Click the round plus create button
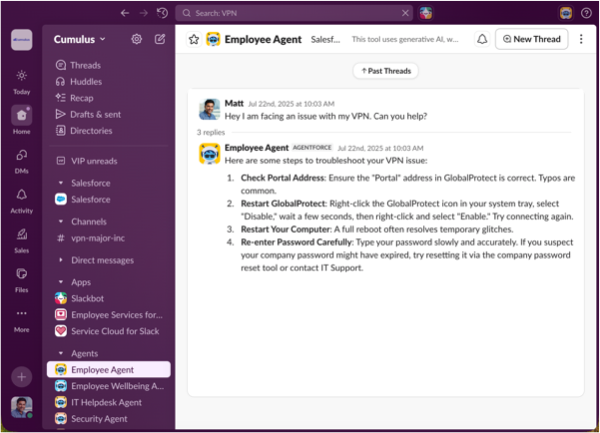 point(21,377)
